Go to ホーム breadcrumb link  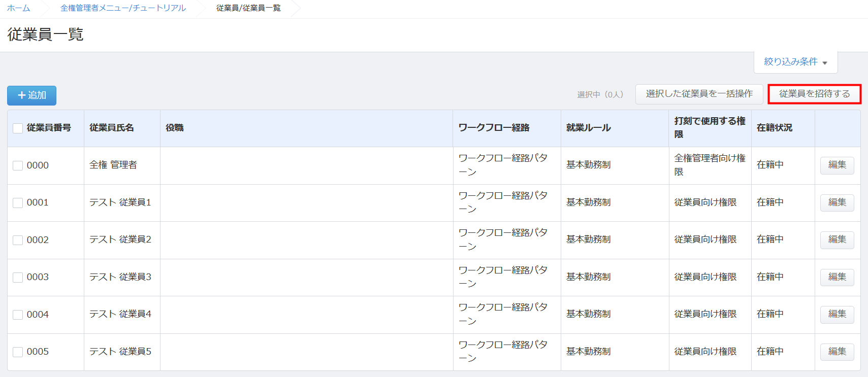(18, 8)
